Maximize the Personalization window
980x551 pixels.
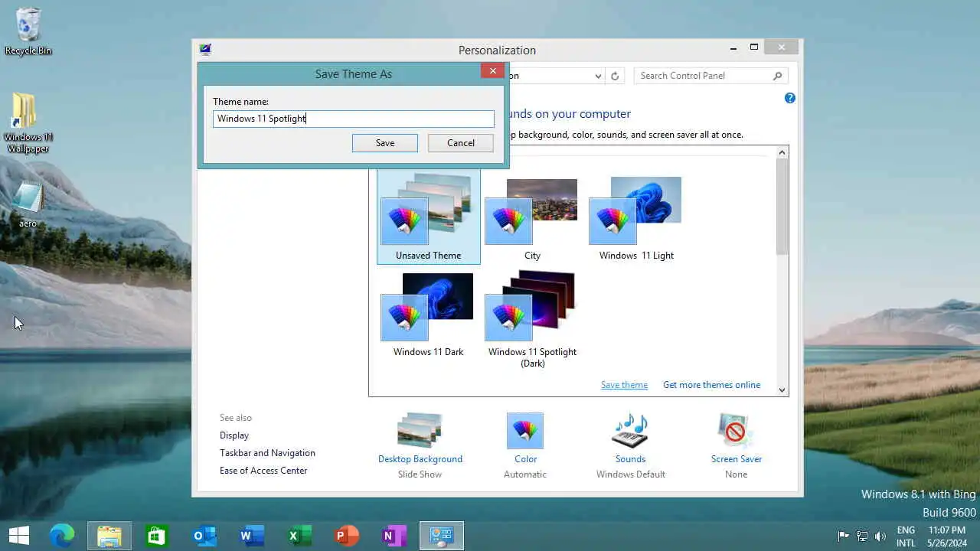[x=754, y=47]
